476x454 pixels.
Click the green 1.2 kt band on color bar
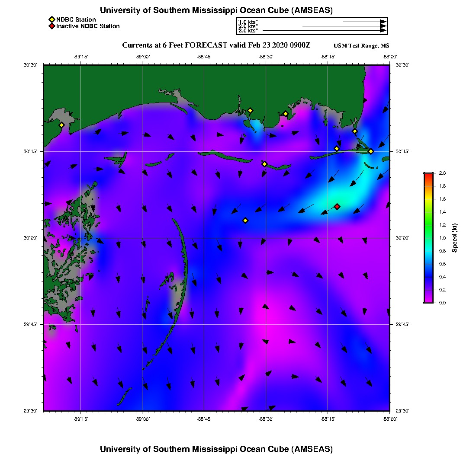click(x=428, y=225)
